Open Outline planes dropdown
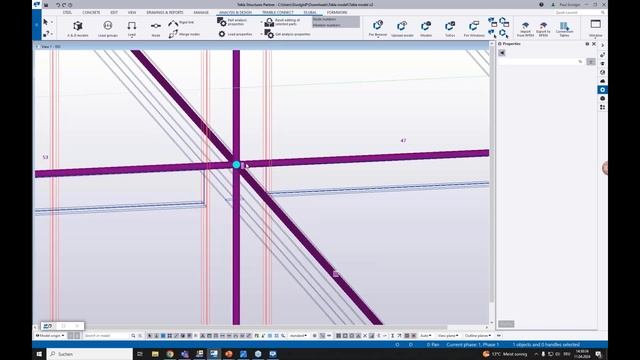 click(x=478, y=336)
